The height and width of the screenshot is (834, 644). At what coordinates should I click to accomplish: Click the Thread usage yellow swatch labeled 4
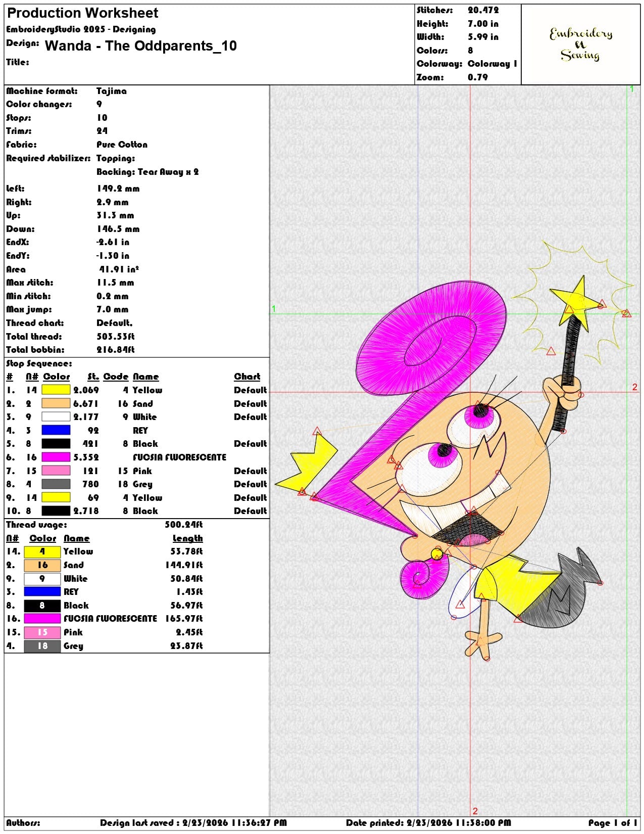click(42, 551)
